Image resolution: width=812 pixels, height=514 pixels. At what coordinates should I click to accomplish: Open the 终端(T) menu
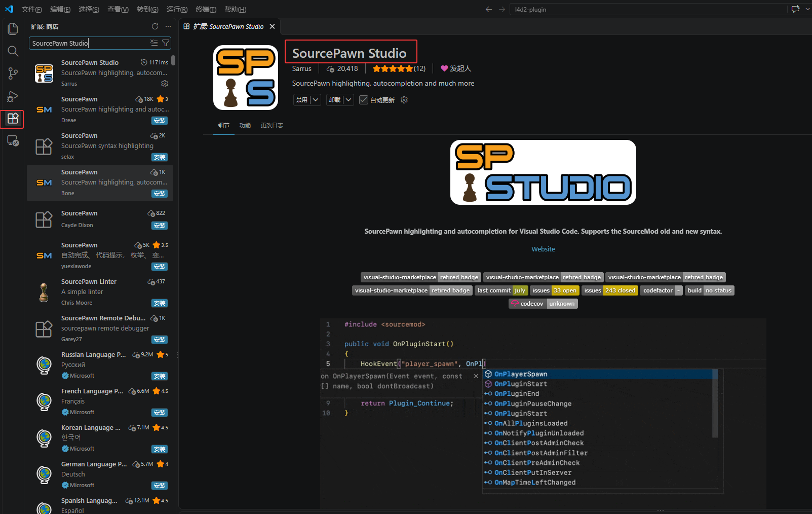(206, 9)
